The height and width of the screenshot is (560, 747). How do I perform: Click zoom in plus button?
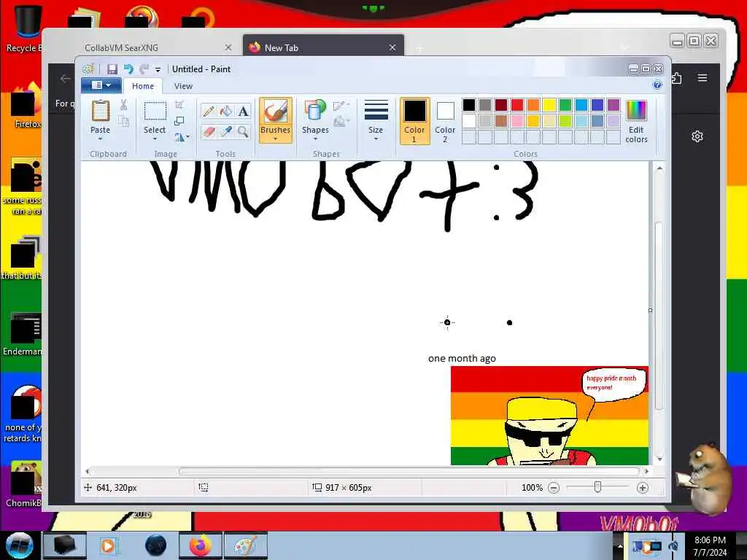(x=642, y=488)
